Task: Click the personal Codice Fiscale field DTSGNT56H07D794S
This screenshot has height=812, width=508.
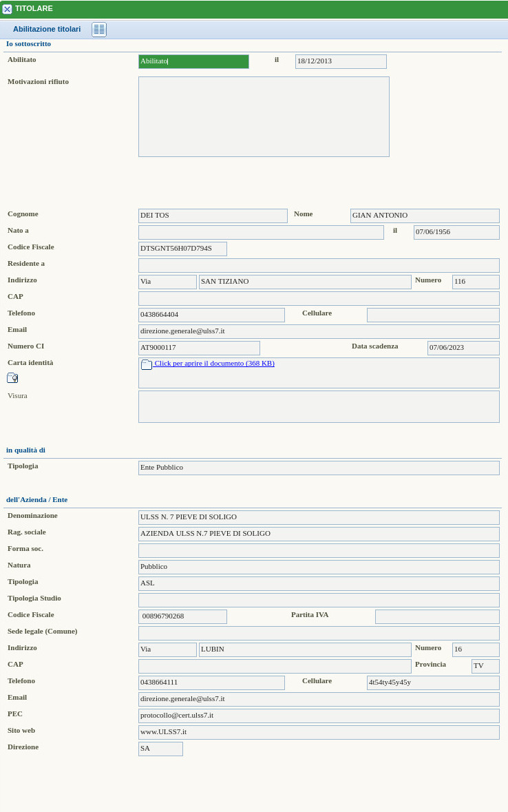Action: pyautogui.click(x=182, y=249)
